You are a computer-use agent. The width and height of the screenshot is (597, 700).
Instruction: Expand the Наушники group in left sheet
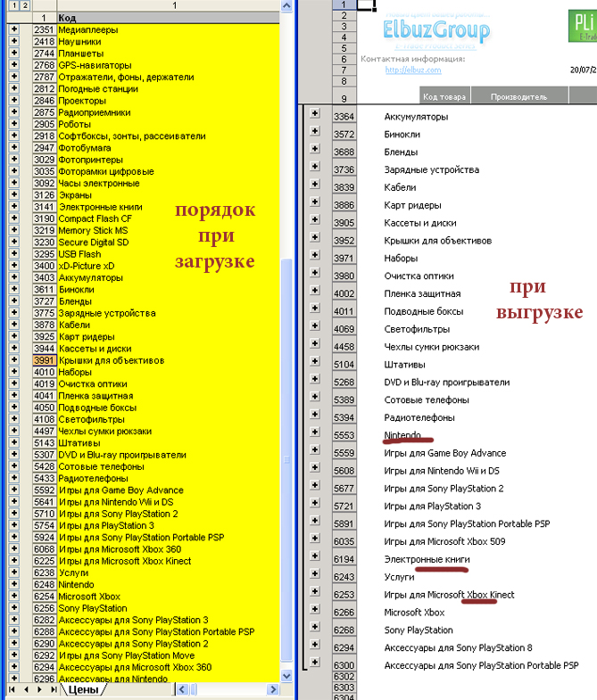pos(14,41)
